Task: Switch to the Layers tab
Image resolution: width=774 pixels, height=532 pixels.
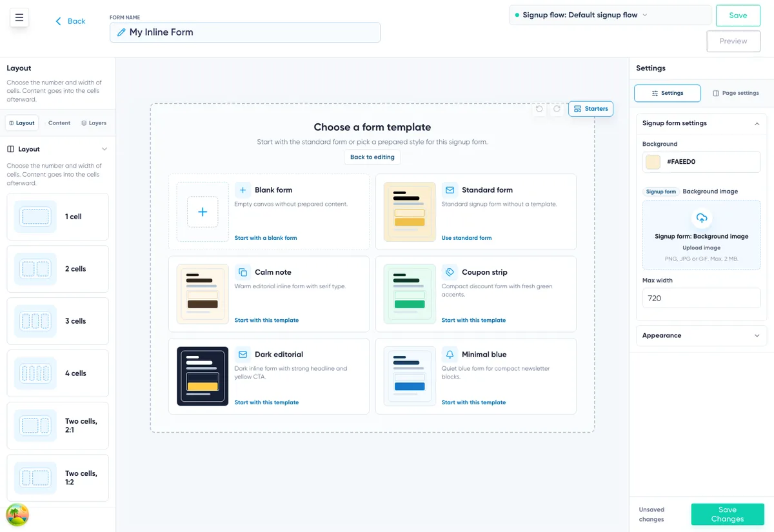Action: (94, 123)
